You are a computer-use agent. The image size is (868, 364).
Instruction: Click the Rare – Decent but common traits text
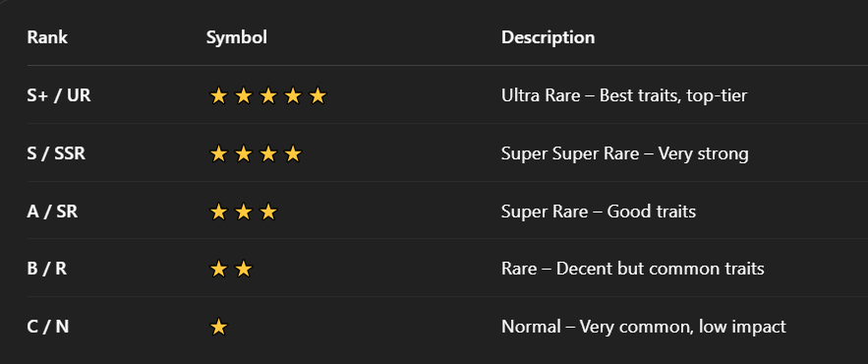point(632,269)
